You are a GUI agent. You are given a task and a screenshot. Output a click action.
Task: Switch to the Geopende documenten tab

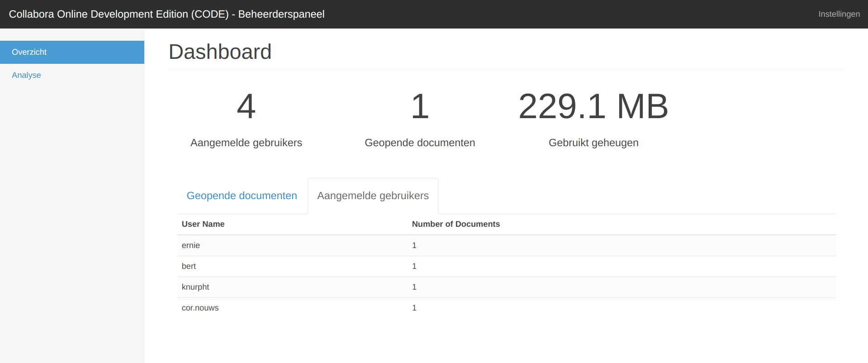[242, 196]
